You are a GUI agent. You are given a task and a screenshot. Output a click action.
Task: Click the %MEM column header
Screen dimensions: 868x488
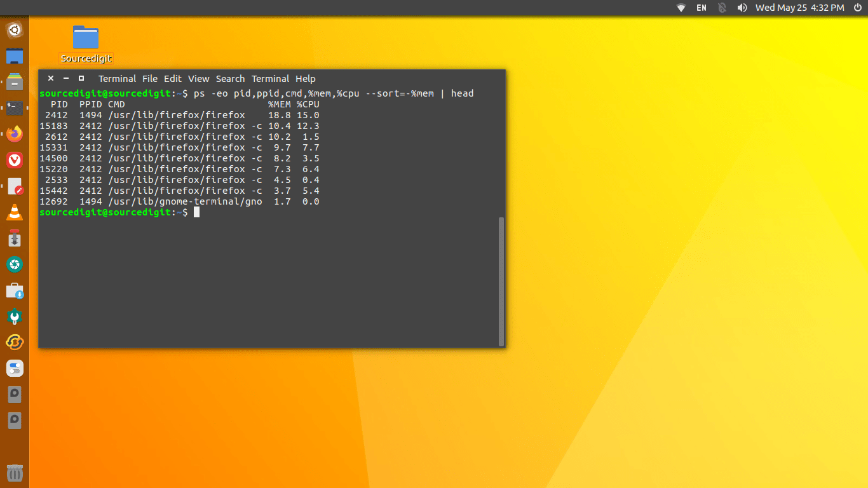[x=279, y=104]
